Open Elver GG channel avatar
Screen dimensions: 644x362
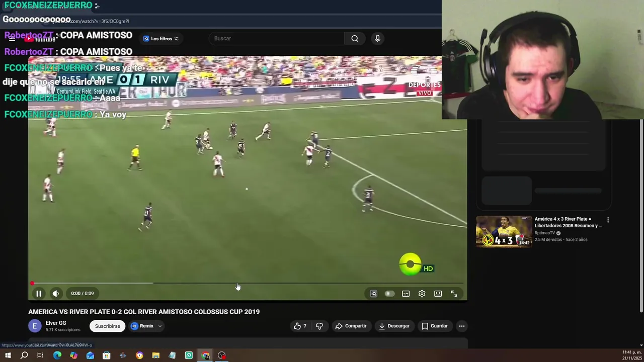tap(35, 326)
